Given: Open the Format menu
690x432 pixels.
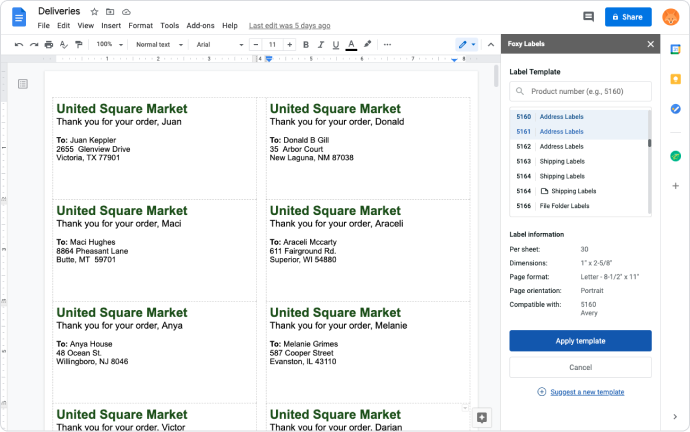Looking at the screenshot, I should coord(140,26).
